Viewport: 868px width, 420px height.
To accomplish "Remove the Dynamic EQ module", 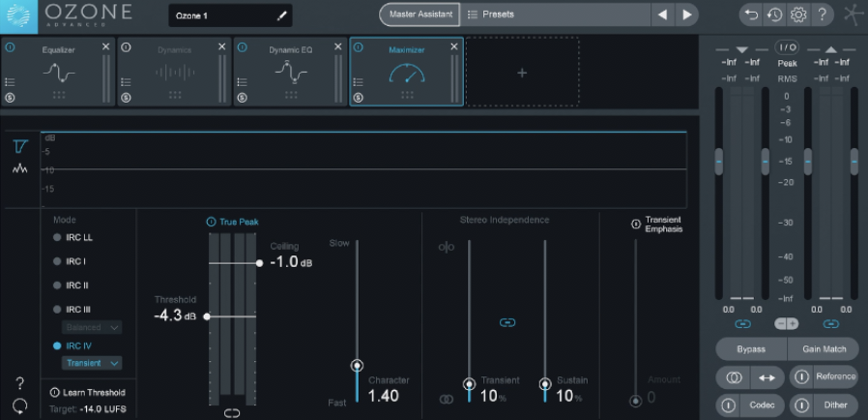I will (338, 46).
